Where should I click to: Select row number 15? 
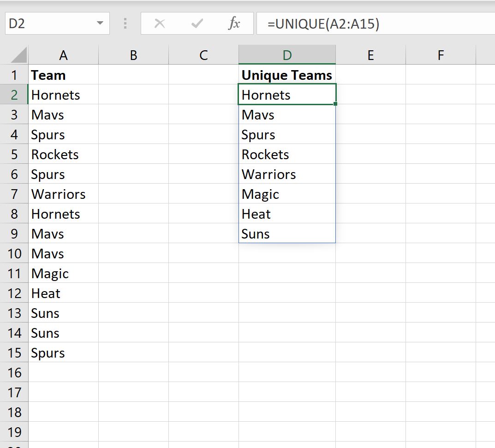[14, 352]
